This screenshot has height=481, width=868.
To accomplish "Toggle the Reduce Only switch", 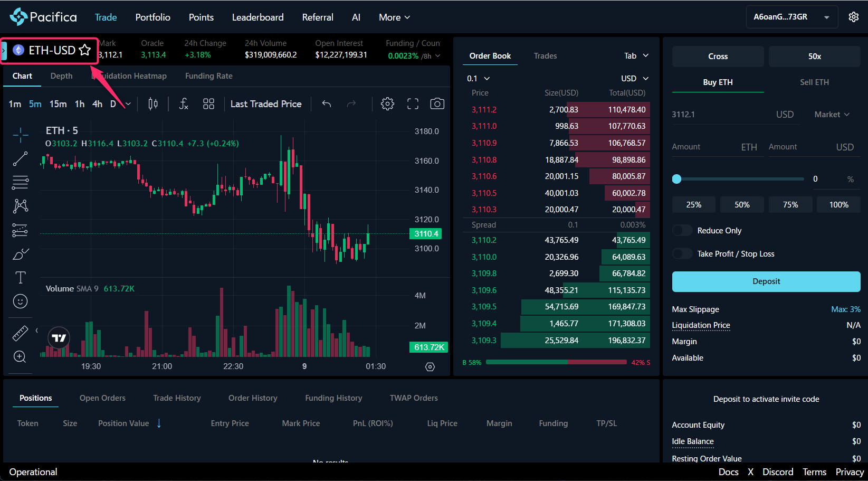I will pyautogui.click(x=682, y=231).
